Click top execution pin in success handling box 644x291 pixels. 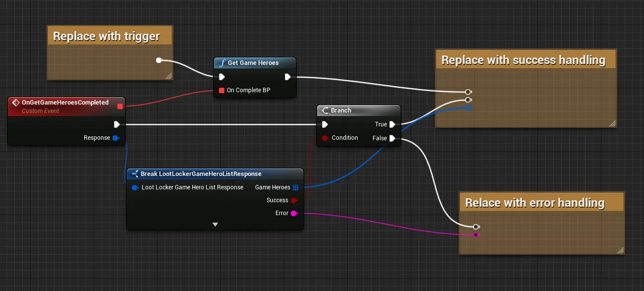pos(468,92)
